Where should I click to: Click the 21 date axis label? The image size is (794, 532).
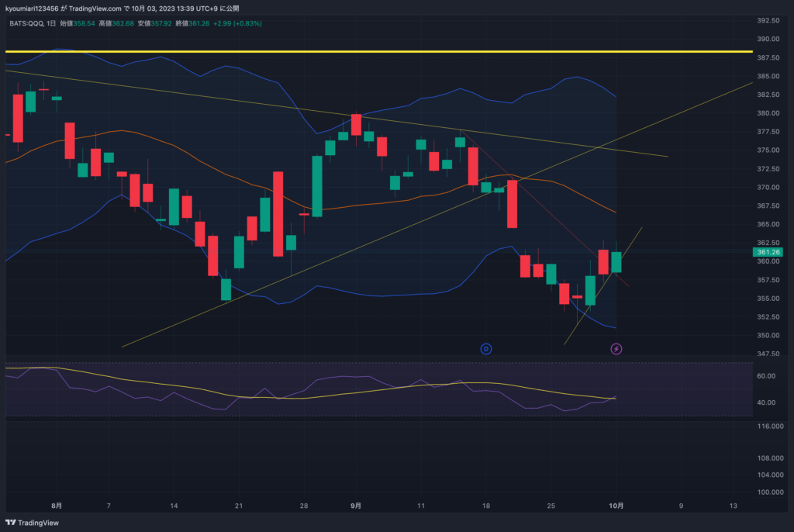(x=239, y=506)
